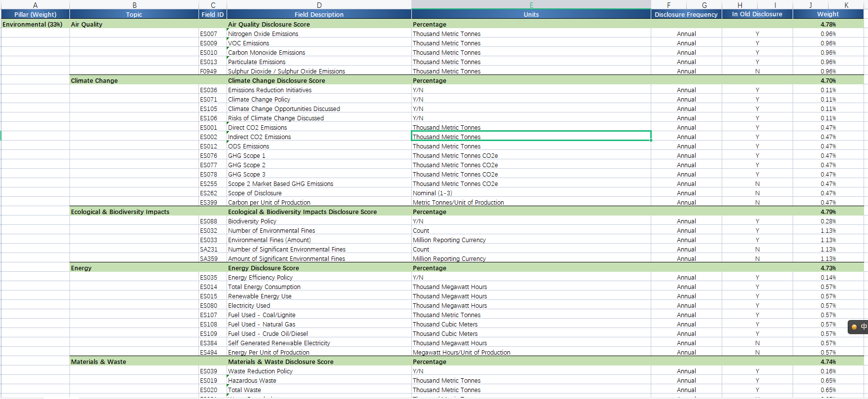The image size is (868, 399).
Task: Click the 'Field Description' header cell
Action: coord(319,14)
